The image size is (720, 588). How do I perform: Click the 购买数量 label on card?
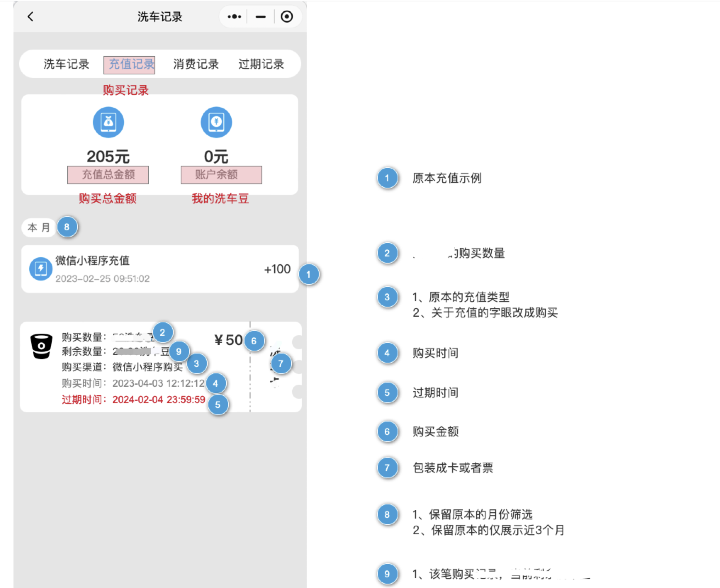coord(84,337)
